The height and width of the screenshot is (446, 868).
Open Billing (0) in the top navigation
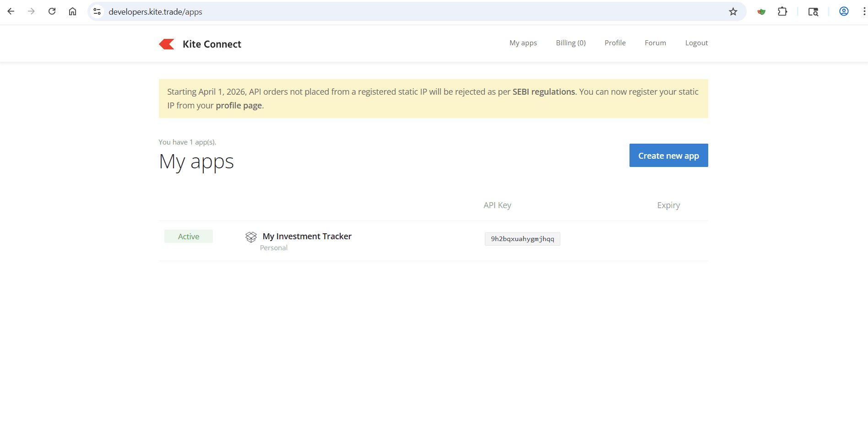click(x=570, y=43)
